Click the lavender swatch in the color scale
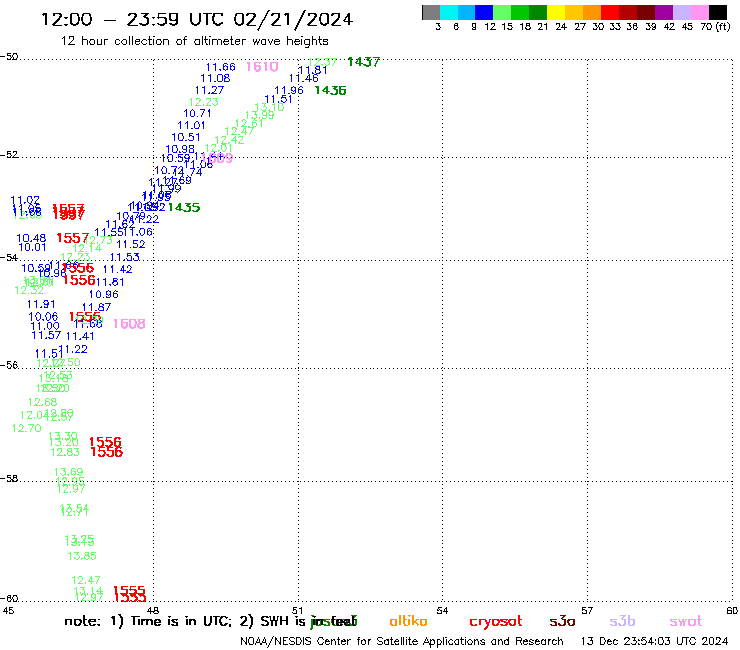Viewport: 740px width, 650px height. click(x=681, y=12)
